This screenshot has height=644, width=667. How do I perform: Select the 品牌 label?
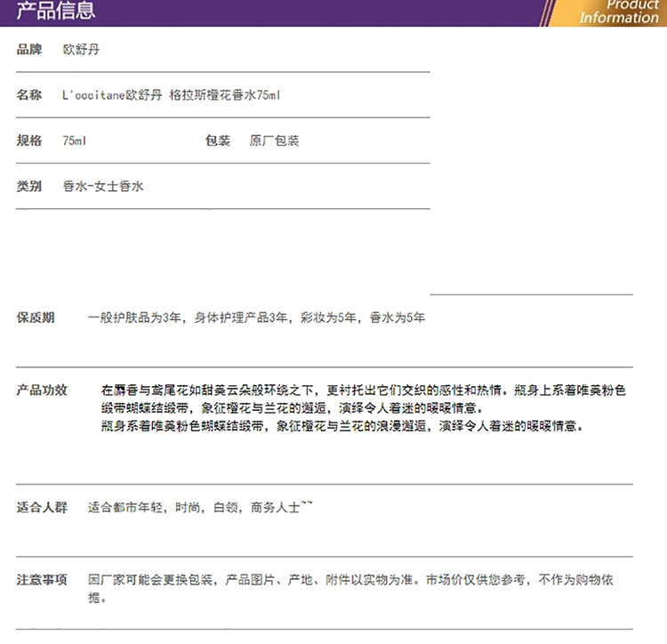coord(29,49)
